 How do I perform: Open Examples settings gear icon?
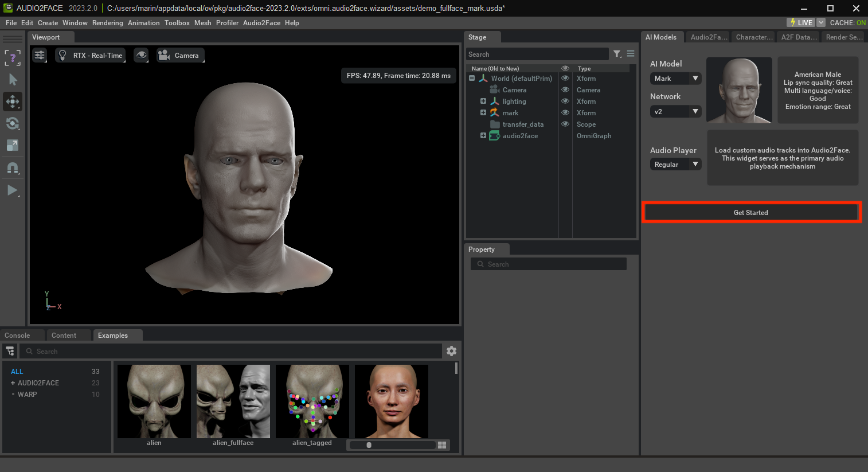coord(451,351)
